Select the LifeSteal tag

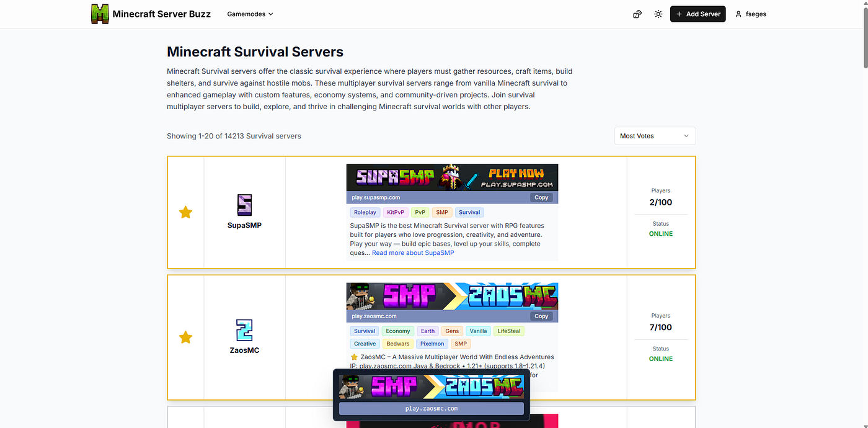(x=509, y=331)
